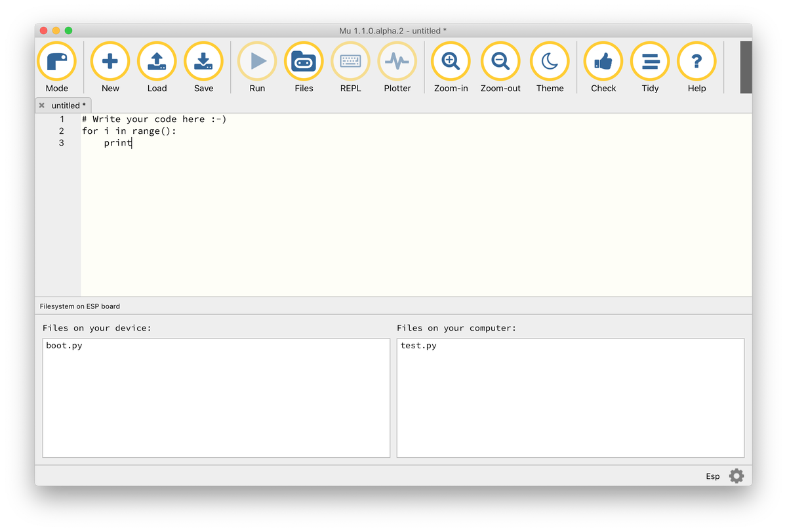Minimize the Mu window

click(56, 31)
